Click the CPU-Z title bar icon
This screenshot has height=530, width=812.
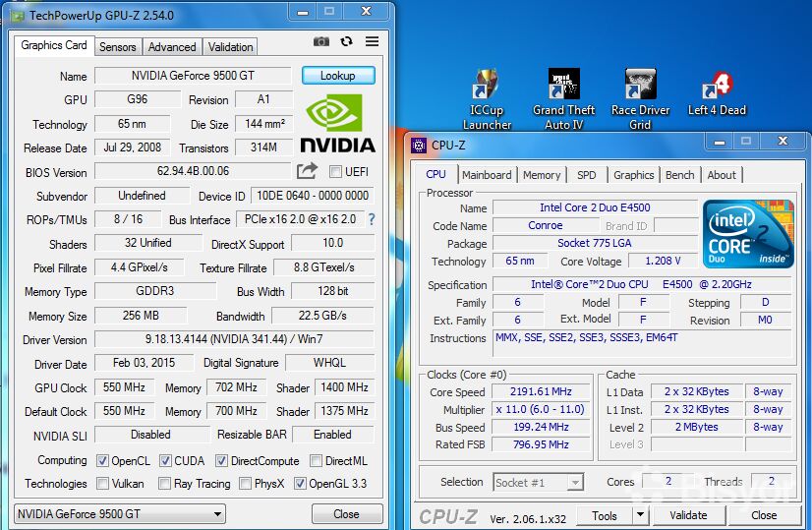(419, 146)
